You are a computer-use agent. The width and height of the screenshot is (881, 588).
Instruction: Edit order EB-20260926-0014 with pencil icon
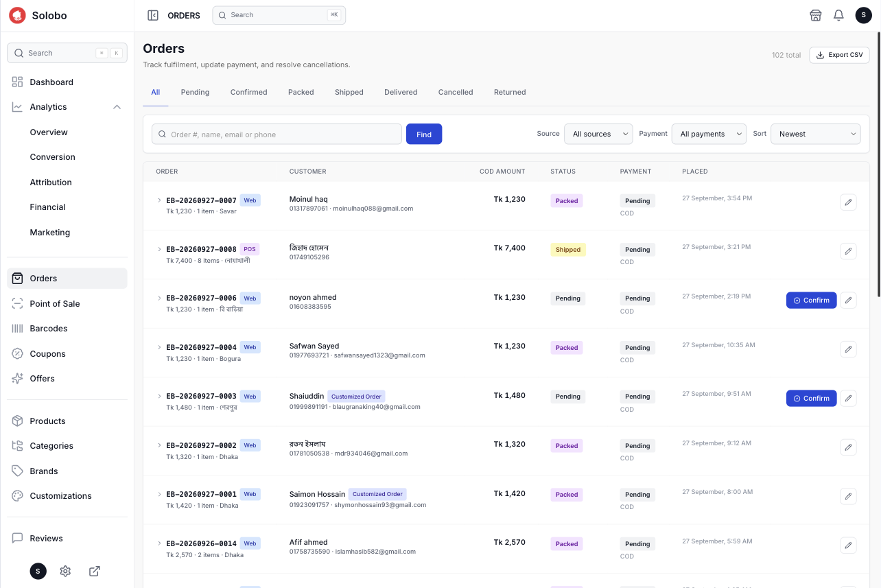tap(848, 545)
